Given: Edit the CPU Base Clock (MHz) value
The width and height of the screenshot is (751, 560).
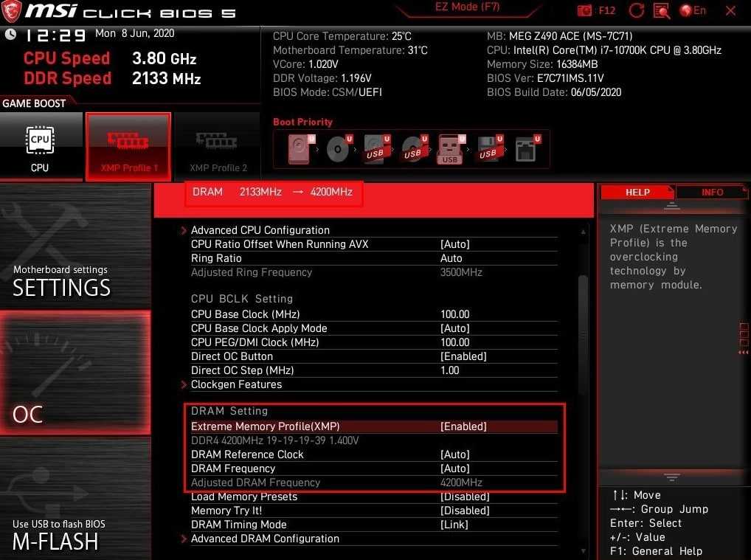Looking at the screenshot, I should click(454, 315).
